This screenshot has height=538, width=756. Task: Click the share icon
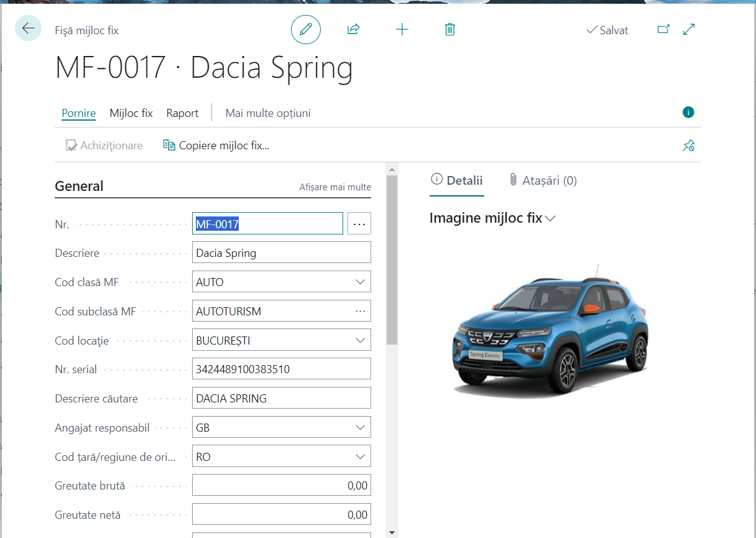pyautogui.click(x=353, y=29)
